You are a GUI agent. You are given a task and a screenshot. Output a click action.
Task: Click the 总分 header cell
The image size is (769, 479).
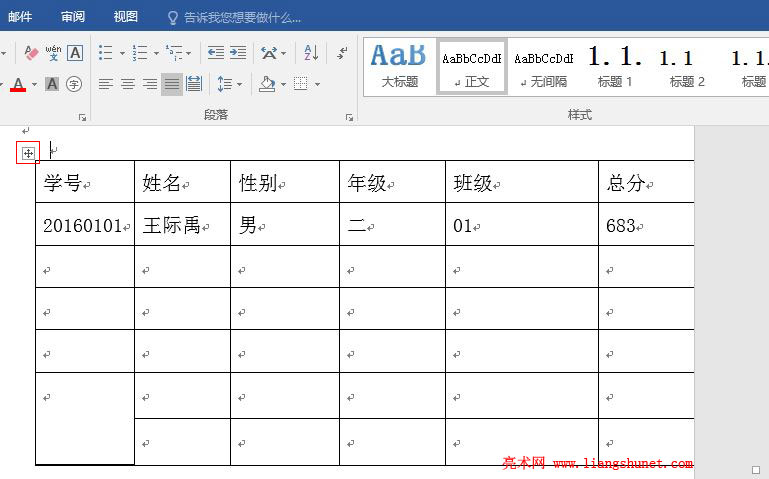[x=646, y=181]
